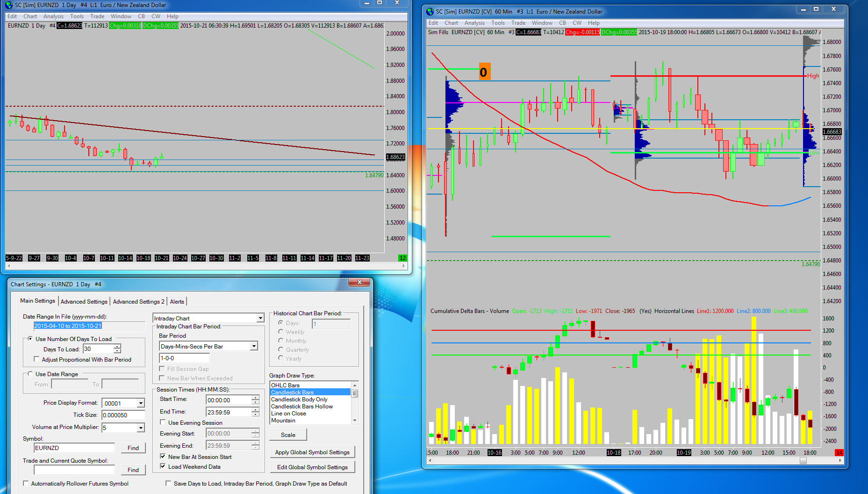The height and width of the screenshot is (494, 868).
Task: Click the Symbol field containing EURNZD
Action: point(74,448)
